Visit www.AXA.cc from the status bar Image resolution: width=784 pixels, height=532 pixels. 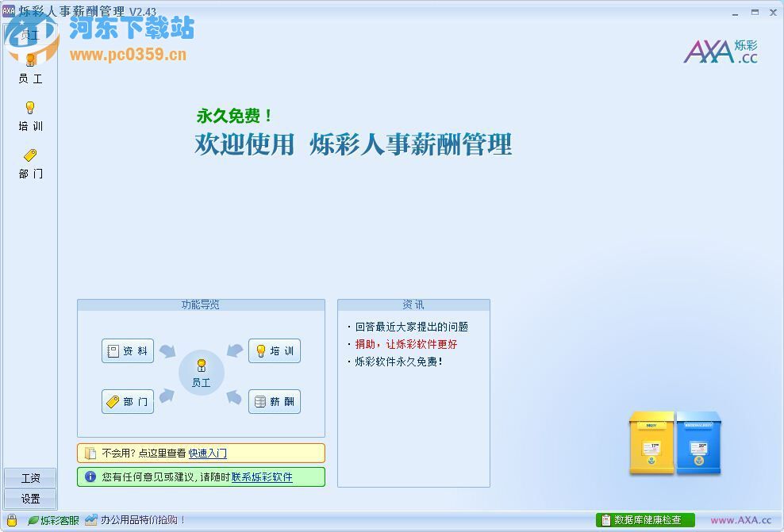click(x=742, y=521)
